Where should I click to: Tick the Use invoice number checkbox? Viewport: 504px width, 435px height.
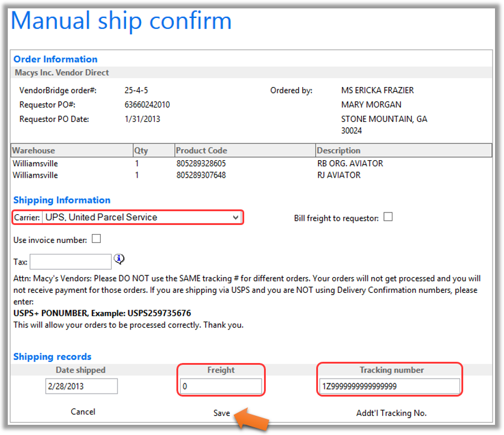pos(96,239)
